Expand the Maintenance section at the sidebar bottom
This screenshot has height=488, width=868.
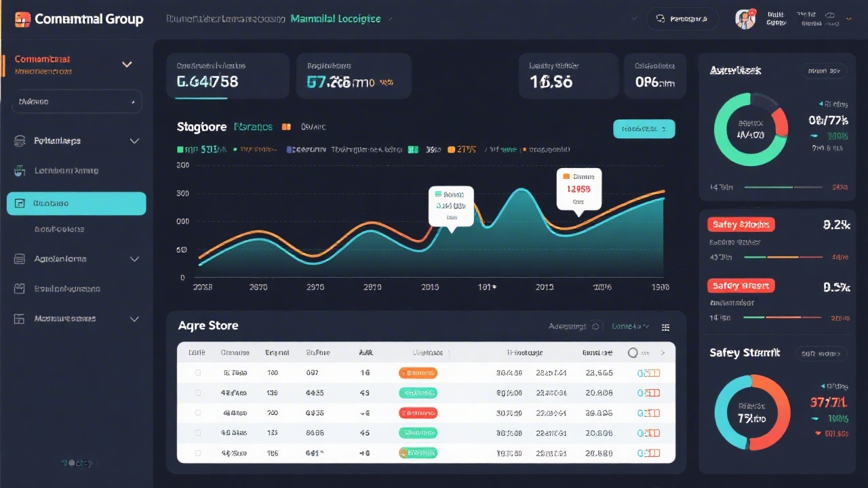pos(134,318)
